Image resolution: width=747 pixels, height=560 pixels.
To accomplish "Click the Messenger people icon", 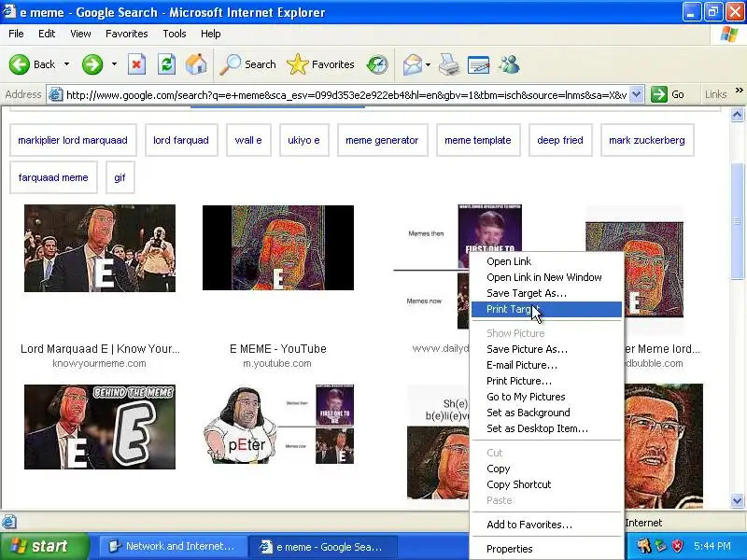I will 509,64.
